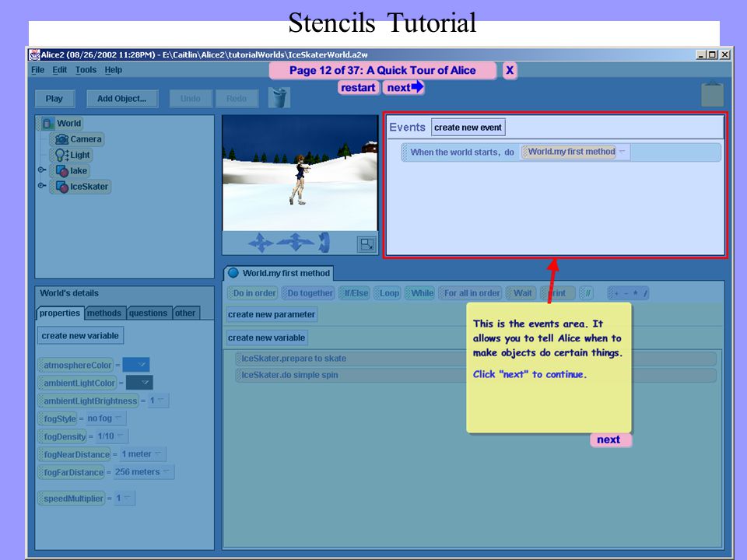
Task: Click IceSkater.do simple spin statement
Action: (475, 375)
